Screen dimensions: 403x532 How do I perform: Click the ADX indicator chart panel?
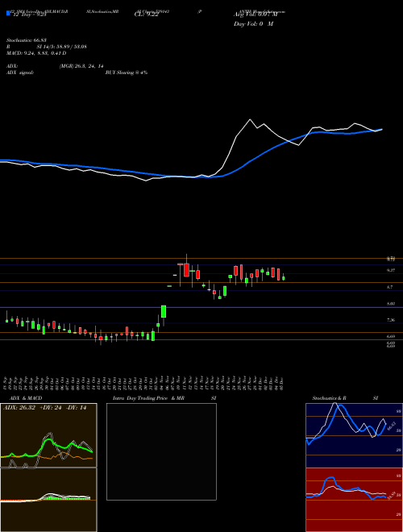pos(48,435)
